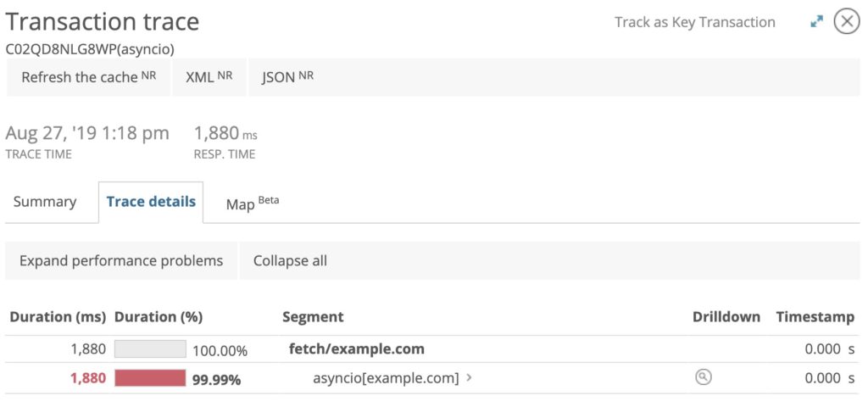Click the Collapse all button
Screen dimensions: 868x407
click(x=290, y=261)
